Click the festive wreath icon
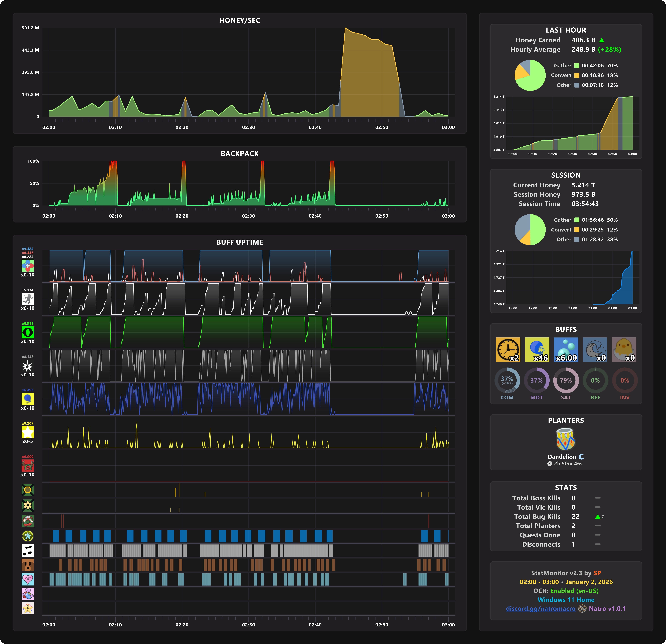Image resolution: width=666 pixels, height=644 pixels. pos(28,521)
